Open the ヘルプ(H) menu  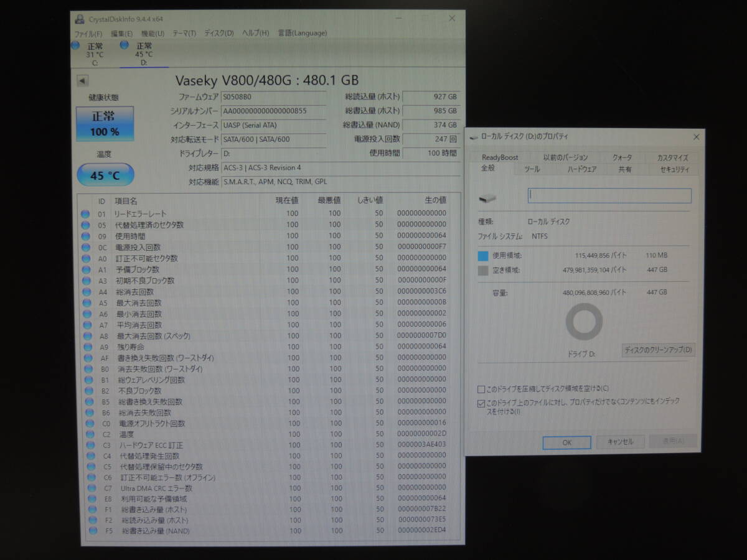256,33
